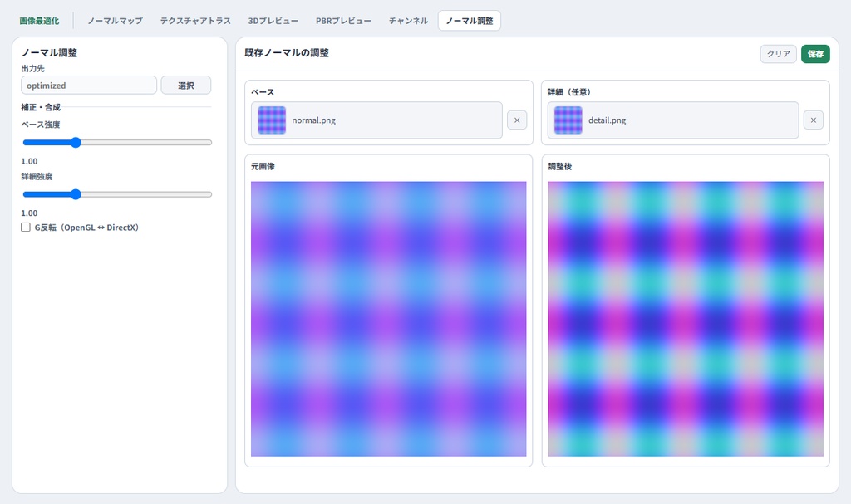Focus the 出力先 optimized input field
Image resolution: width=851 pixels, height=504 pixels.
pyautogui.click(x=89, y=86)
